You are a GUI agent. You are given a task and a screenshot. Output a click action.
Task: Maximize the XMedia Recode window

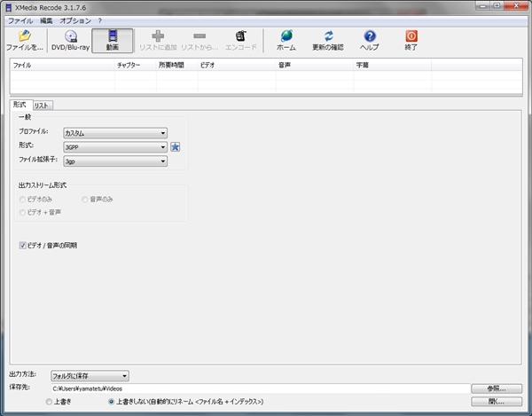click(497, 6)
